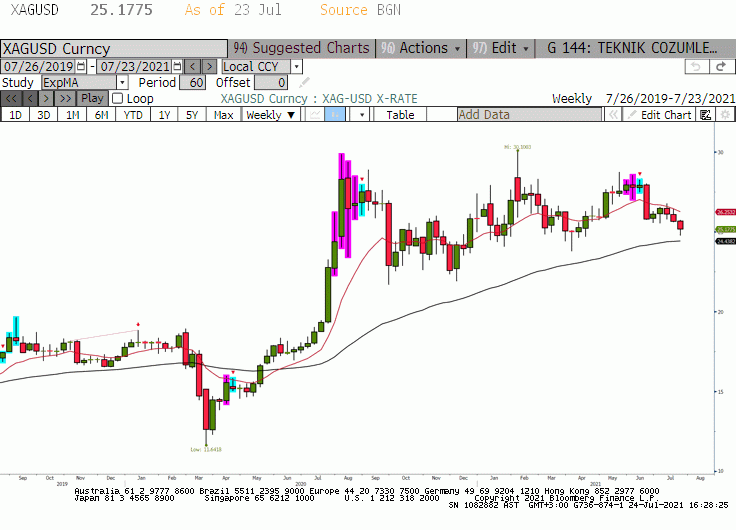The image size is (736, 530).
Task: Toggle the Loop checkbox
Action: (x=118, y=99)
